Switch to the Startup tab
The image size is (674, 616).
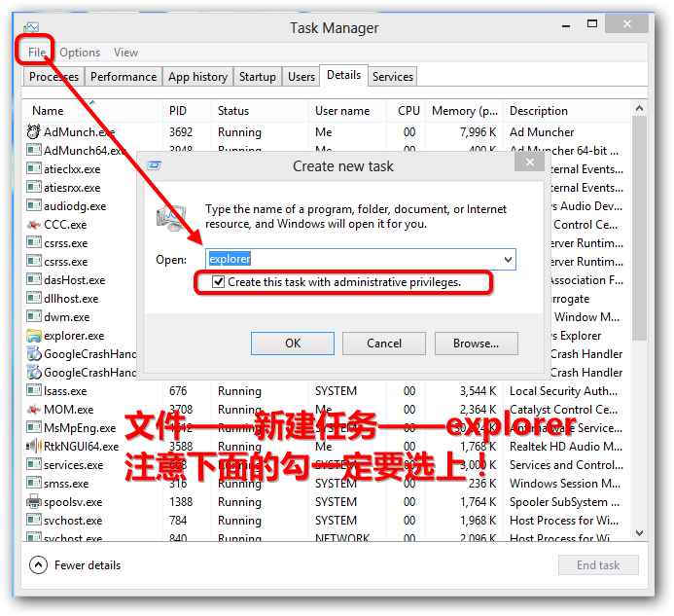pos(258,77)
